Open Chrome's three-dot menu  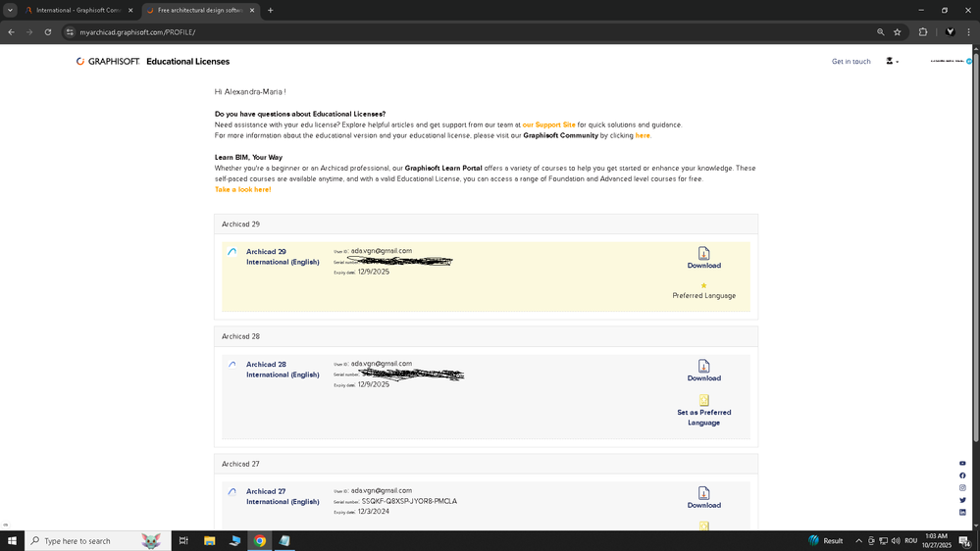pyautogui.click(x=969, y=31)
